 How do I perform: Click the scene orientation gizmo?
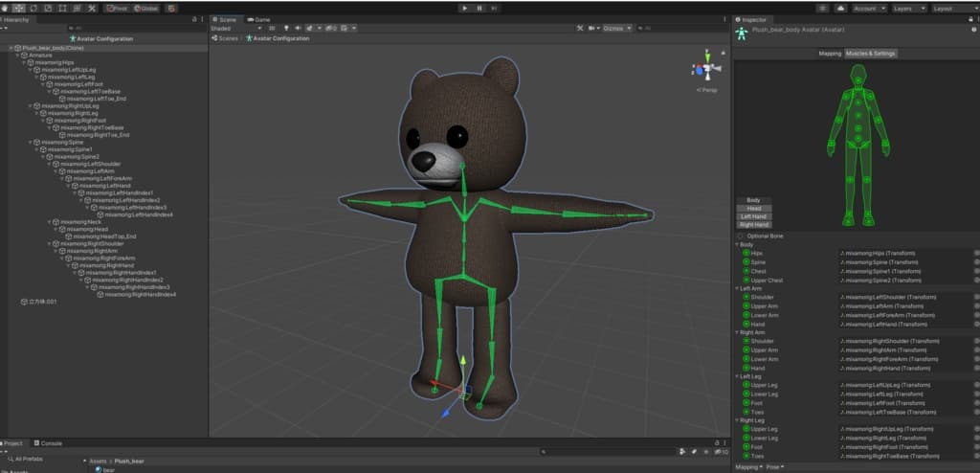pyautogui.click(x=704, y=70)
